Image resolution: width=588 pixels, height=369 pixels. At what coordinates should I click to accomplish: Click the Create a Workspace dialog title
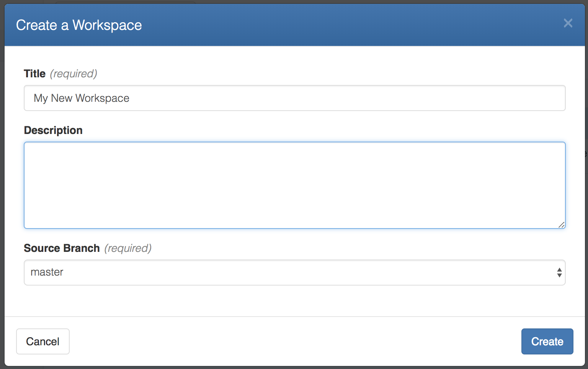point(78,24)
